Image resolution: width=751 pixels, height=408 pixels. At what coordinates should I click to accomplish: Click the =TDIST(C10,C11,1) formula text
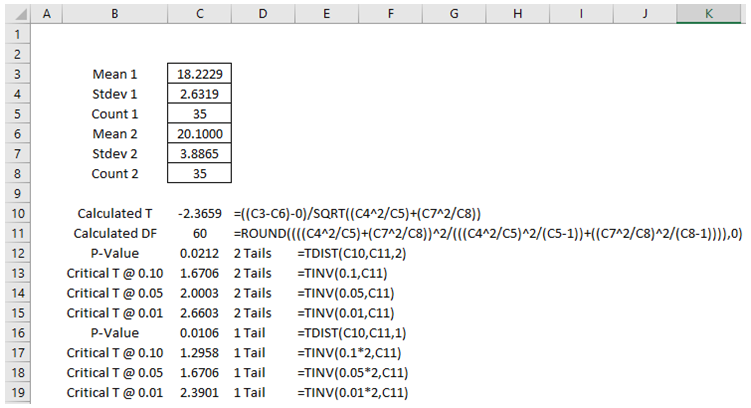pos(352,332)
